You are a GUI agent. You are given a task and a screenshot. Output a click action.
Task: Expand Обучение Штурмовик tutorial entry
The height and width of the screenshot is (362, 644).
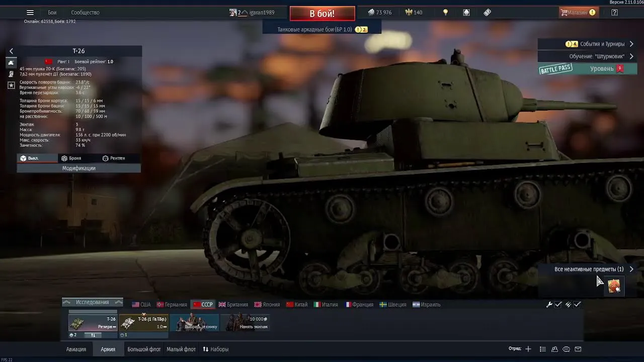pos(587,56)
